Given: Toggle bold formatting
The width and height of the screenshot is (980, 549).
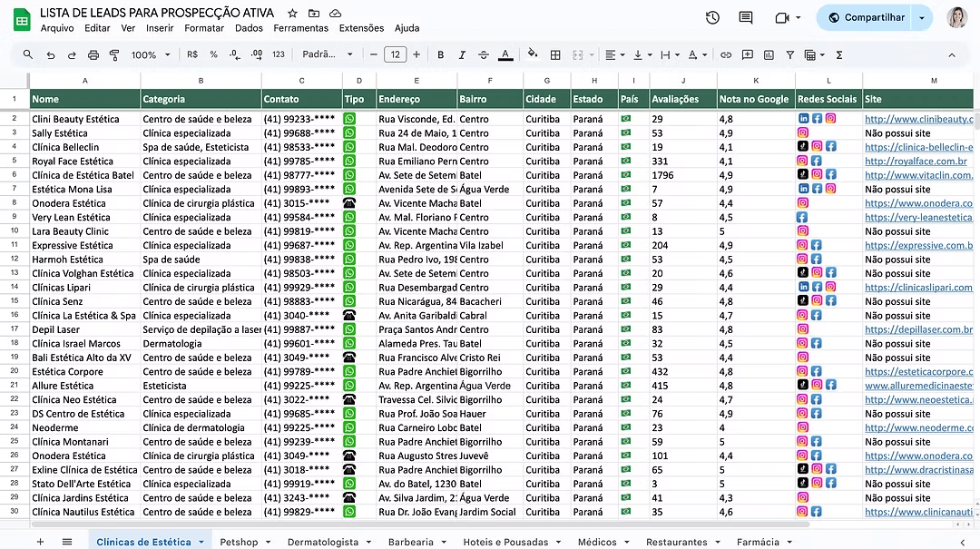Looking at the screenshot, I should (x=441, y=54).
